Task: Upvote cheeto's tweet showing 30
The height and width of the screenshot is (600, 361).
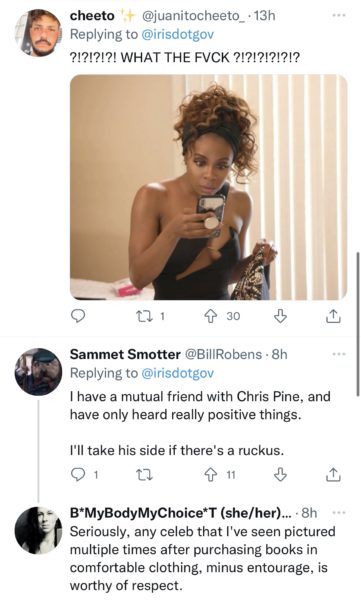Action: [210, 316]
